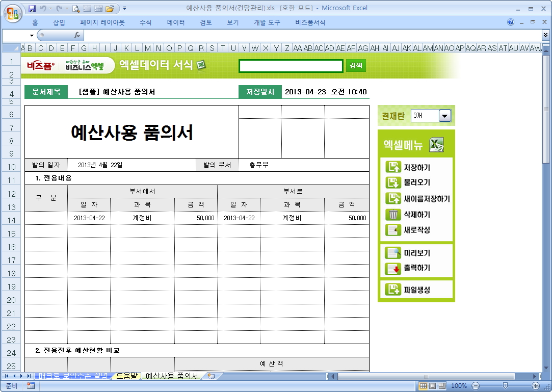Click the macro record icon in status bar

31,386
